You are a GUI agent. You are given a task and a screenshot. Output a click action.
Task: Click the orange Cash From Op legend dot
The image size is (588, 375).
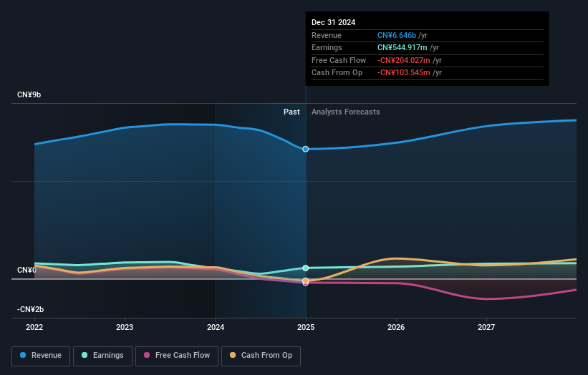tap(233, 355)
